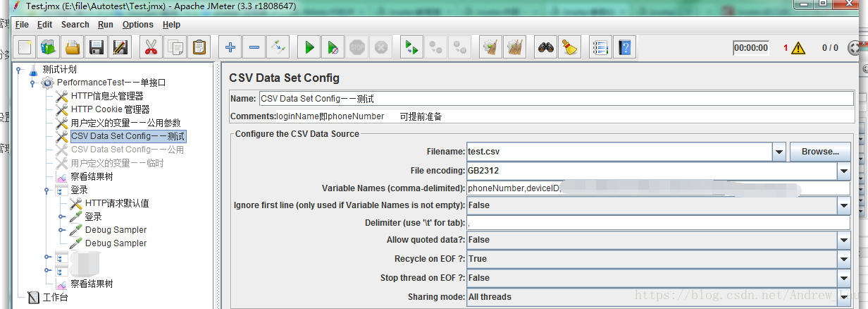This screenshot has width=868, height=309.
Task: Save the test plan with floppy icon
Action: pos(97,47)
